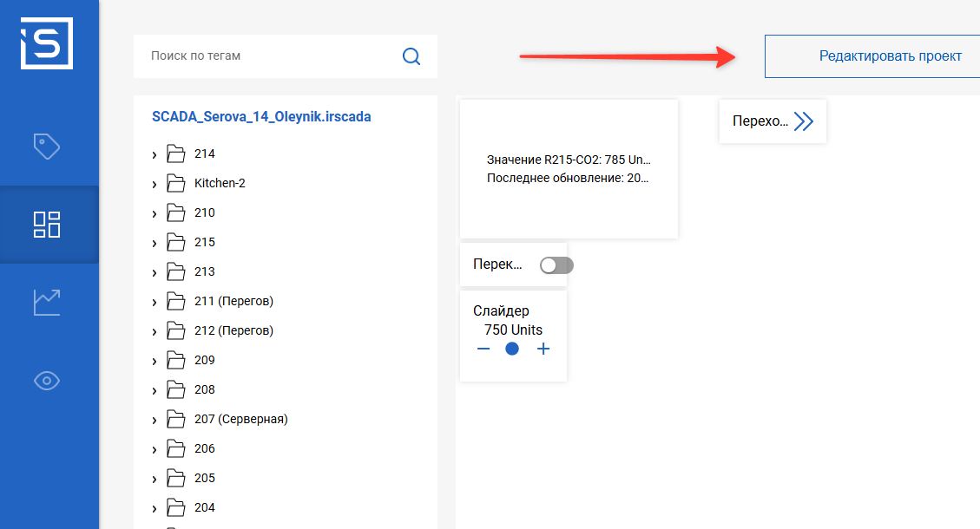Select the 208 folder entry
Viewport: 980px width, 529px height.
tap(205, 389)
